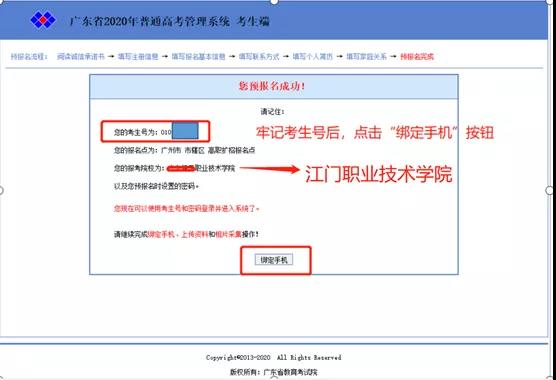Click the Copyright 2013-2020 footer text

274,357
